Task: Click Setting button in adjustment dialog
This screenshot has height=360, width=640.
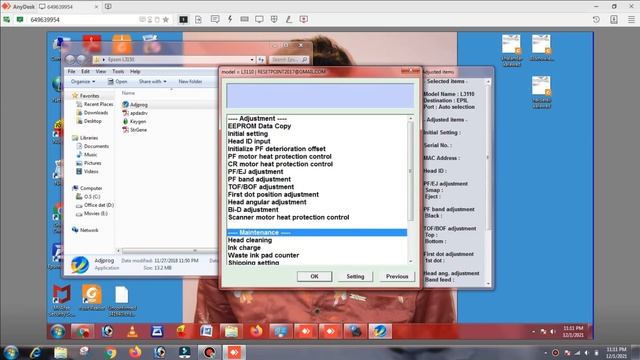Action: [355, 276]
